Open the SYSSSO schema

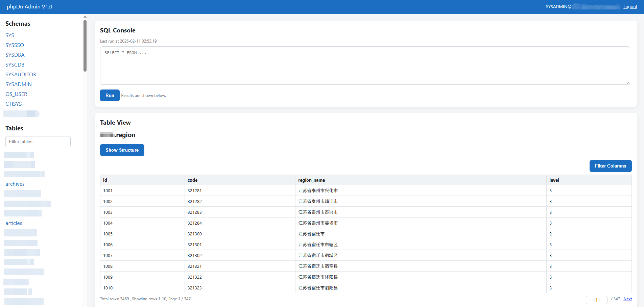click(x=15, y=45)
